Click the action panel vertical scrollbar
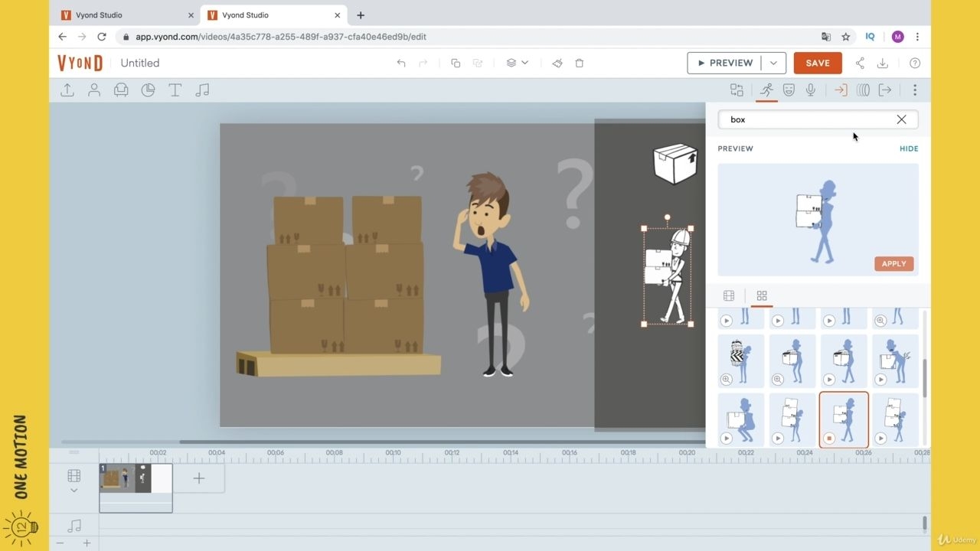 tap(924, 379)
